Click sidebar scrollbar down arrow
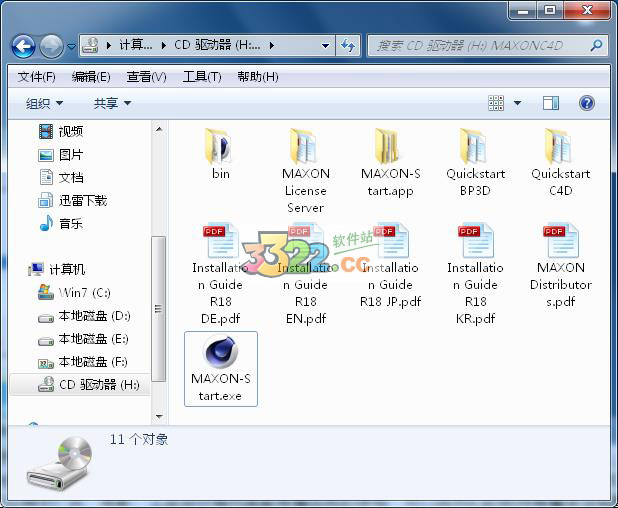Viewport: 618px width, 508px height. click(159, 416)
